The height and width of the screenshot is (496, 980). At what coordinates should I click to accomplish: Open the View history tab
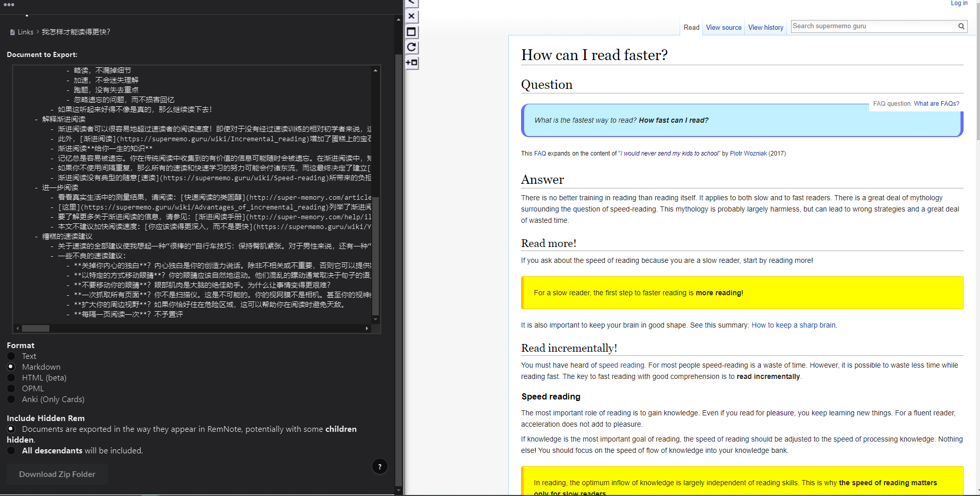766,28
